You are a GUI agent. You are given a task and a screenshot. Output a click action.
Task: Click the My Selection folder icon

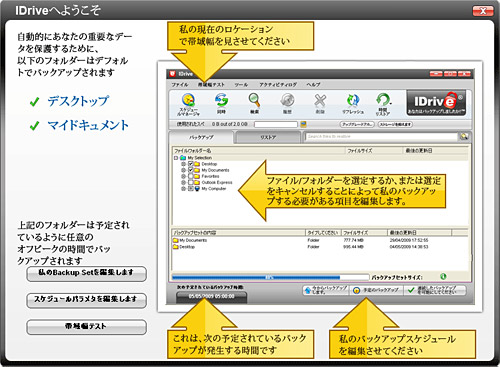pos(183,158)
